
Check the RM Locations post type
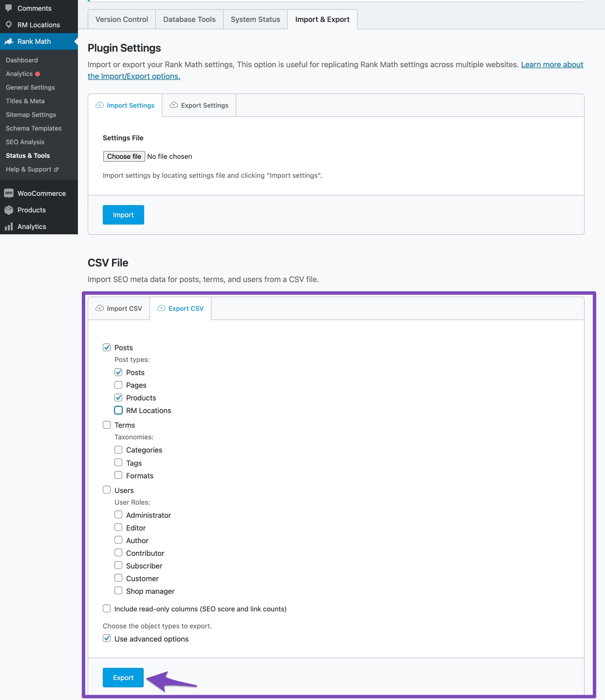point(118,410)
